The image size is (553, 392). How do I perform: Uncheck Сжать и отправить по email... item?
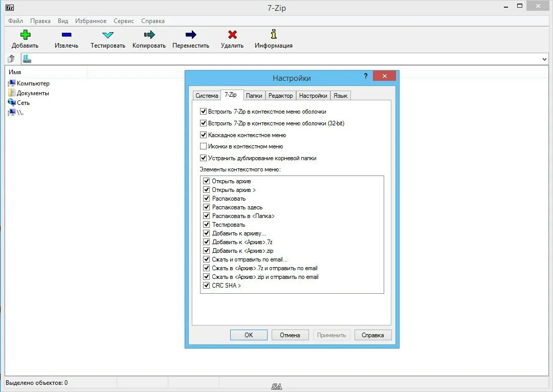pos(207,259)
